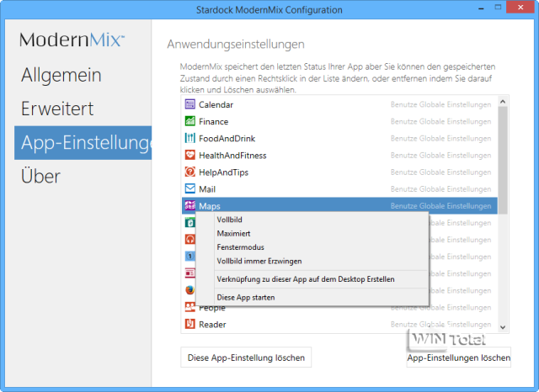Click the HelpAndTips question icon
This screenshot has width=539, height=392.
[189, 172]
